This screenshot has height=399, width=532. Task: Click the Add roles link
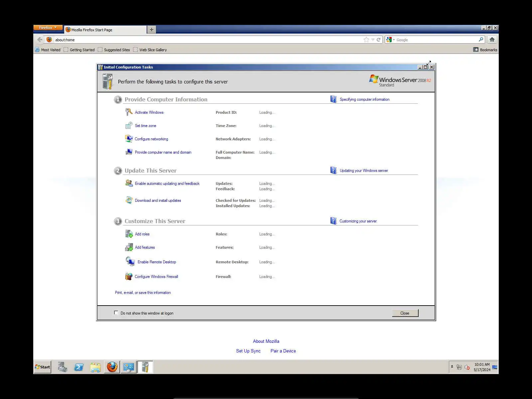click(142, 234)
